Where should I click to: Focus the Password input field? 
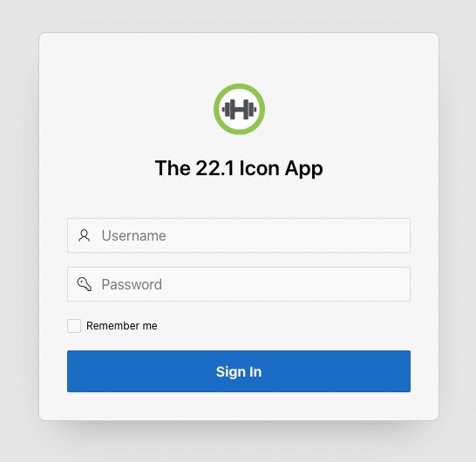click(239, 284)
